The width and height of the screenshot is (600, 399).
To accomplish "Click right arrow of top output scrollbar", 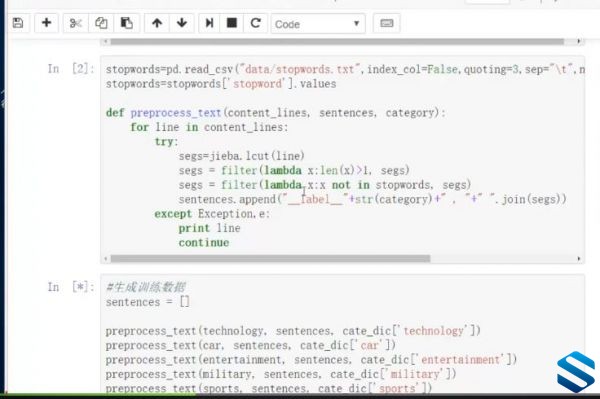I will click(x=579, y=41).
